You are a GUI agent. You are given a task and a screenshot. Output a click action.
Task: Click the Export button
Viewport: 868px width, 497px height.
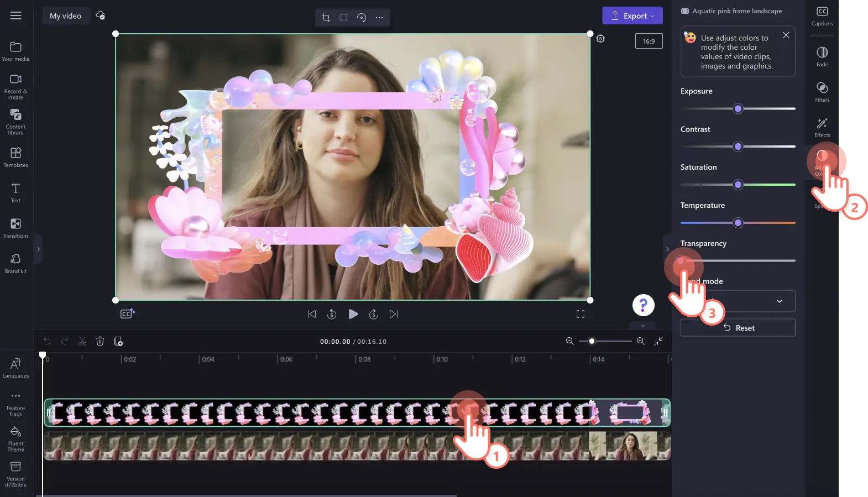click(x=632, y=16)
